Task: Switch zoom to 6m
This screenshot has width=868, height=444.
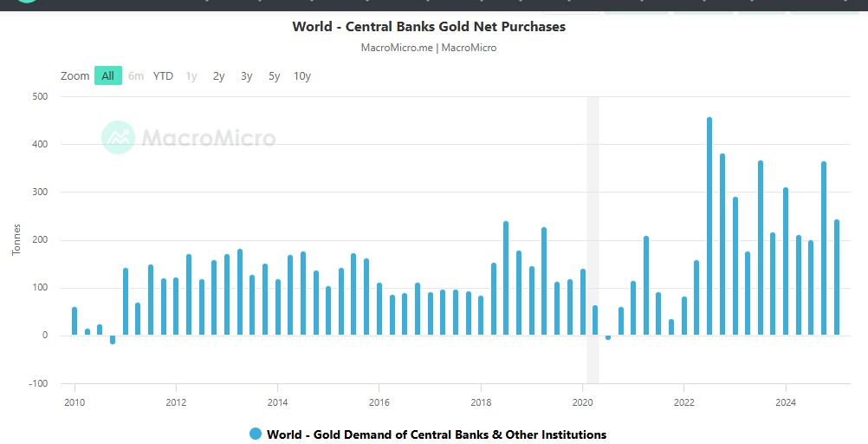Action: pyautogui.click(x=136, y=76)
